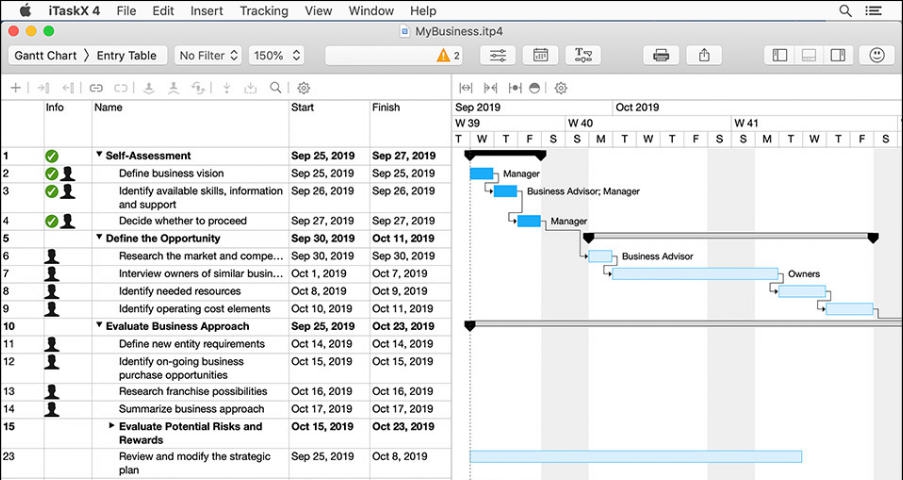This screenshot has height=480, width=903.
Task: Select task row Identify needed resources
Action: point(226,291)
